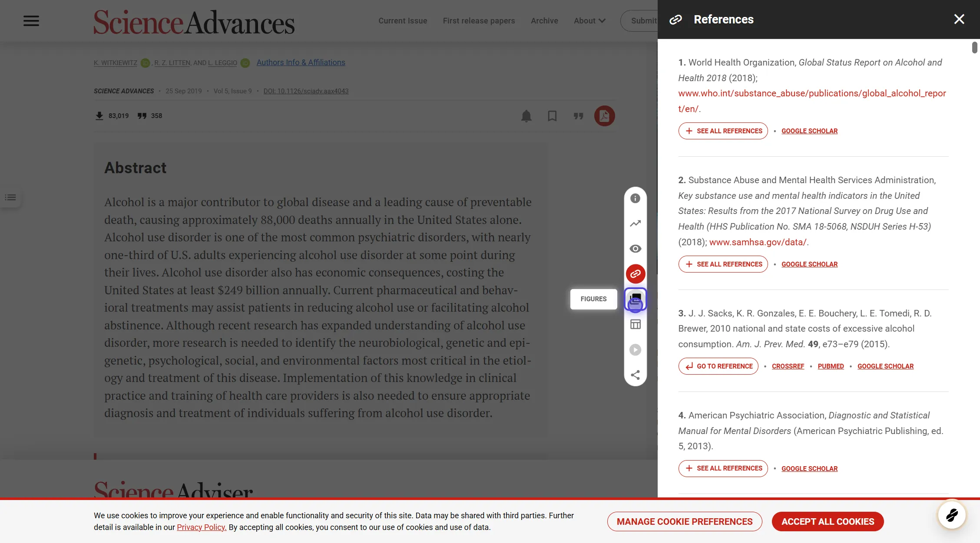The height and width of the screenshot is (543, 980).
Task: Open Google Scholar link for reference 3
Action: [x=885, y=366]
